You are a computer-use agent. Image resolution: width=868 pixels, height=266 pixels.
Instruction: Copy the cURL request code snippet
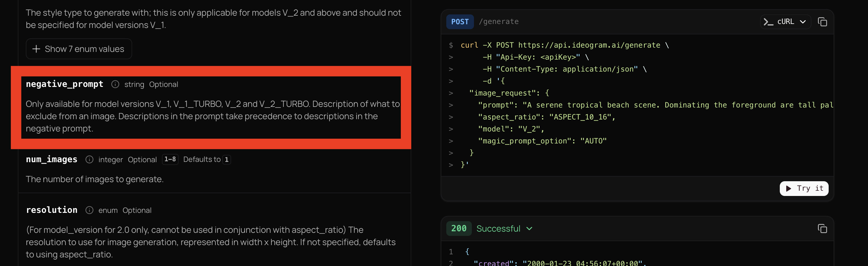pyautogui.click(x=822, y=22)
